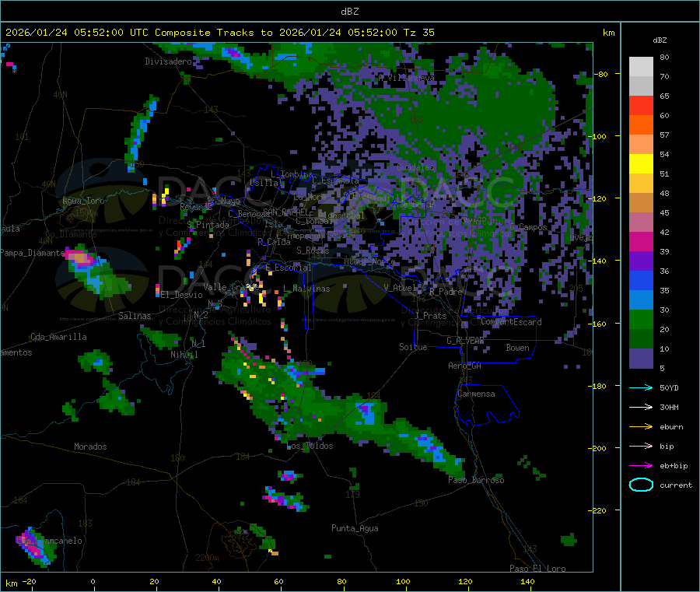
Task: Click the 50YD legend label
Action: pos(669,387)
